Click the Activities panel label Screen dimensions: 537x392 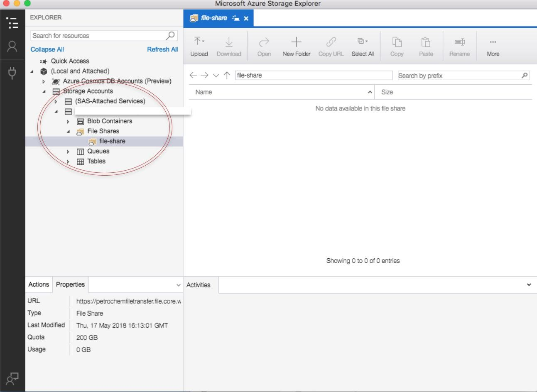198,285
